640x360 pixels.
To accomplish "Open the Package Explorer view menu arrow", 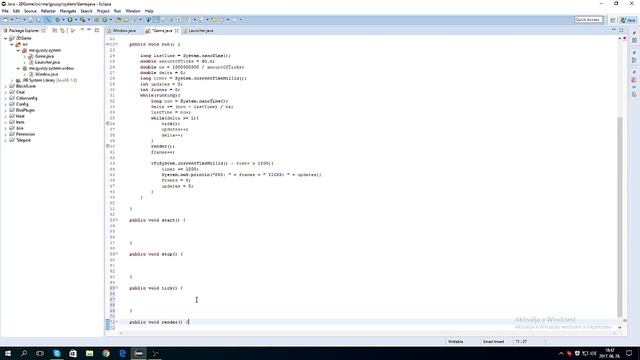I will point(82,30).
